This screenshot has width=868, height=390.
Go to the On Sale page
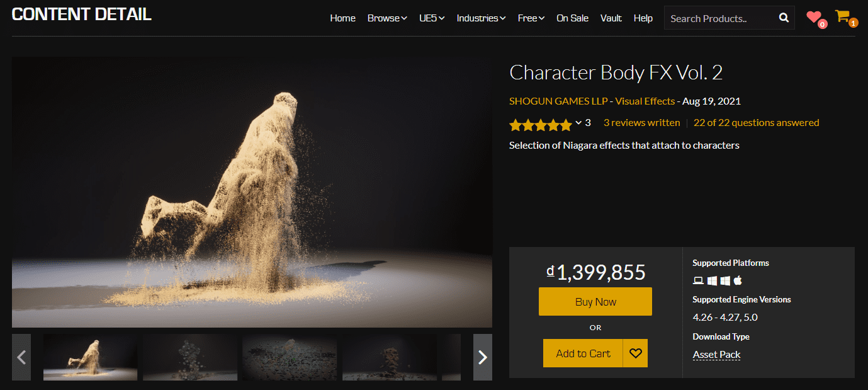click(x=572, y=18)
